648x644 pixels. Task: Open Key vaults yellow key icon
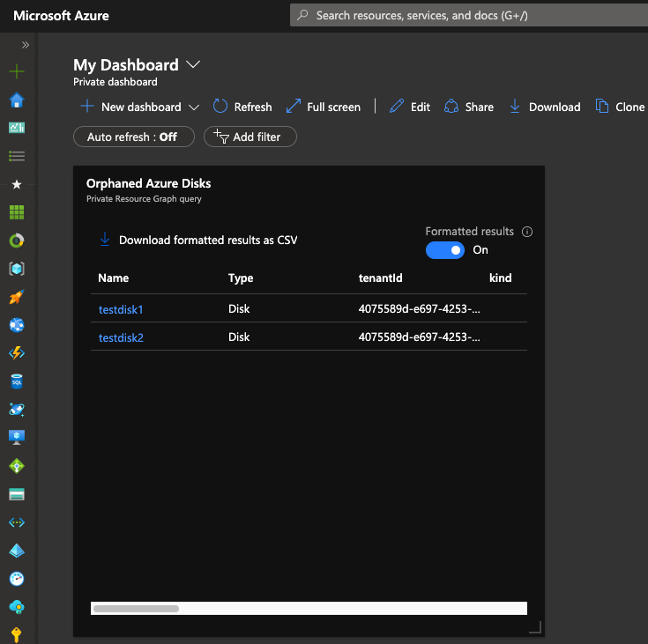tap(17, 635)
